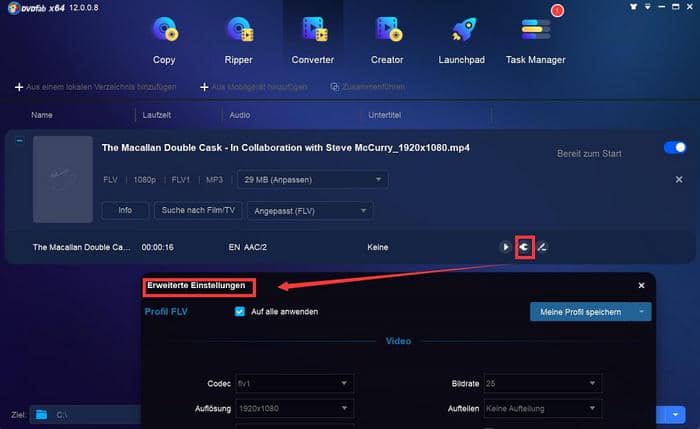Open the Aufteilen Keine Aufteilung dropdown
The image size is (700, 429).
click(x=542, y=408)
